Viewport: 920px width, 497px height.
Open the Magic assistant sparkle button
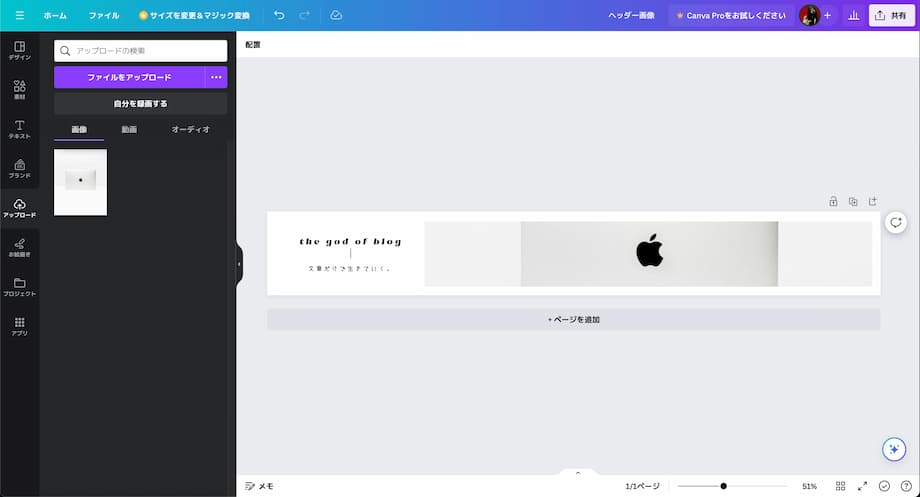[x=894, y=449]
